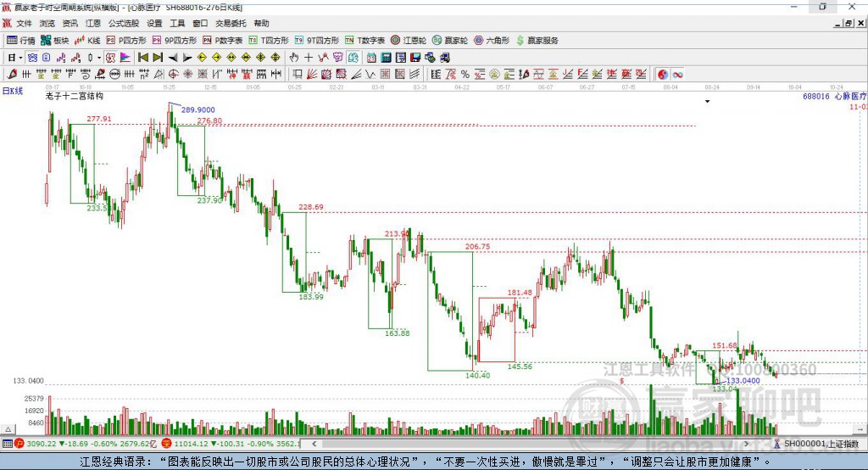
Task: Open the 帮助 menu
Action: [x=261, y=23]
